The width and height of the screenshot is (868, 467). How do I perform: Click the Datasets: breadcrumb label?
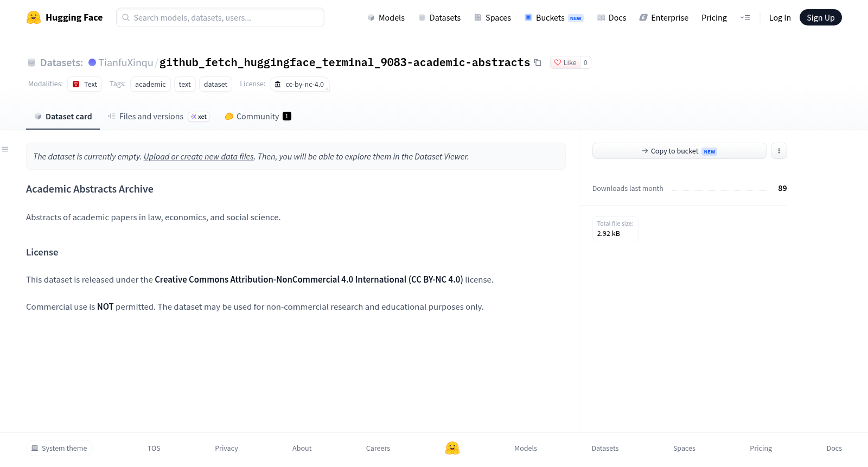coord(61,62)
